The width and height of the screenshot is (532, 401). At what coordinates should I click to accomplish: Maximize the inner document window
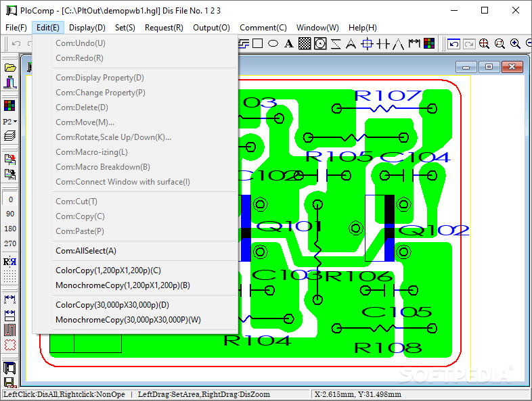click(489, 67)
